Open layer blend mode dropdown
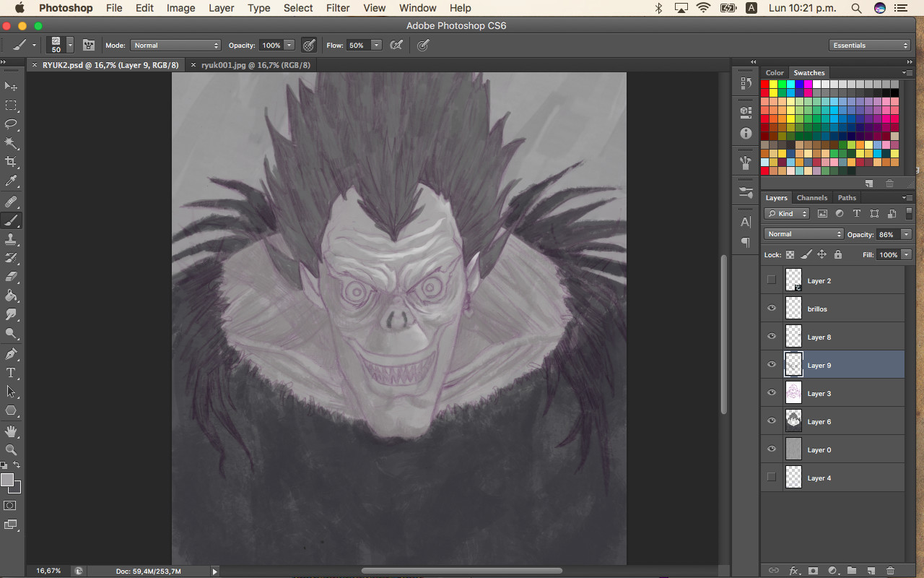 click(804, 234)
